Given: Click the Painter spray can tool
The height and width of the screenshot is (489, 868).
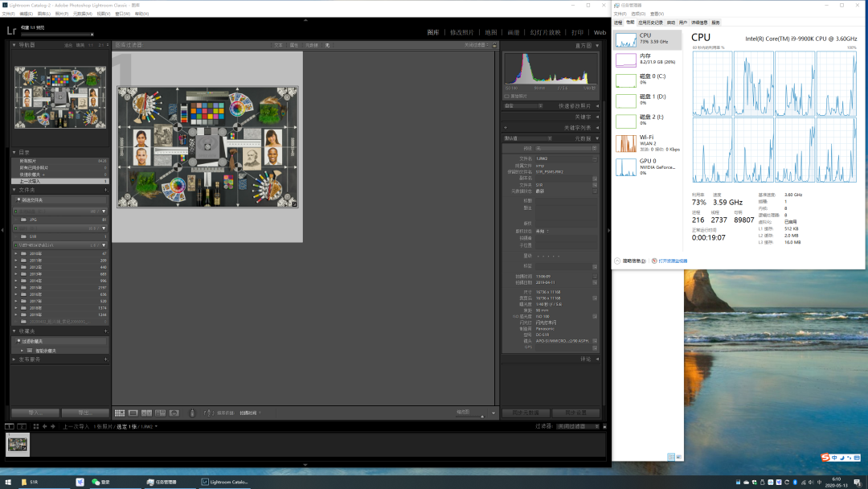Looking at the screenshot, I should point(192,413).
